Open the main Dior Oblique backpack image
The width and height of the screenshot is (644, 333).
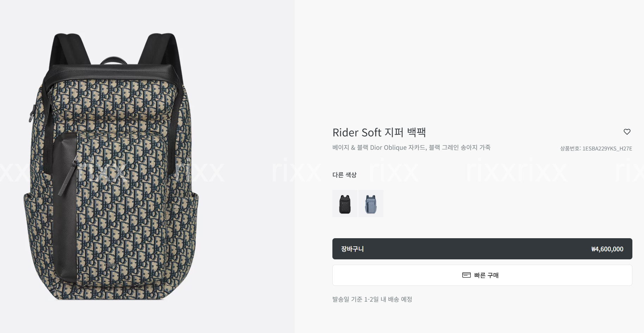(x=111, y=166)
